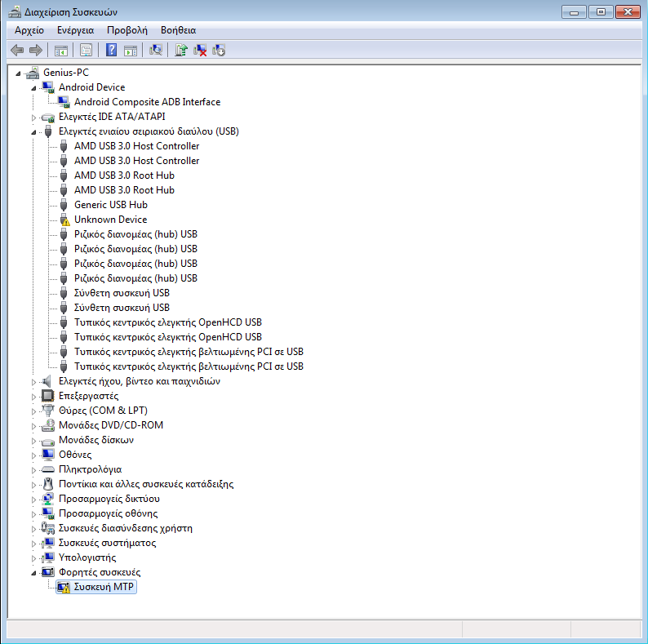Open the Ενέργεια menu

(75, 29)
